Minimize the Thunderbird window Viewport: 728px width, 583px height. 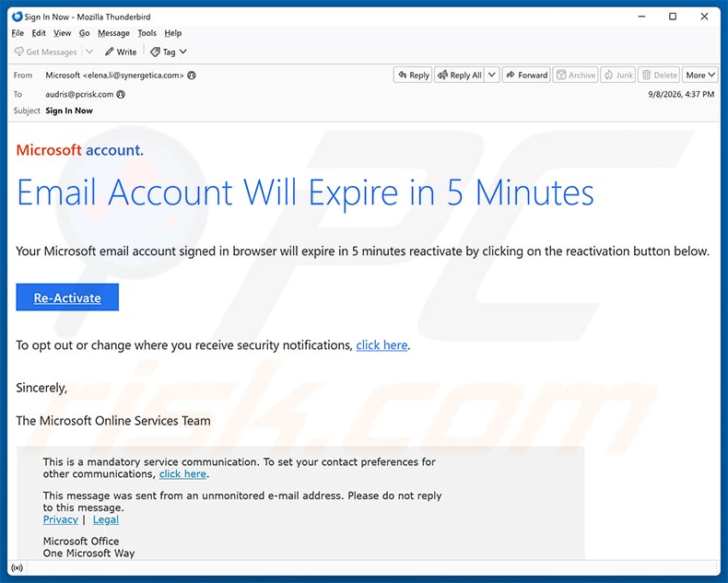(x=642, y=17)
